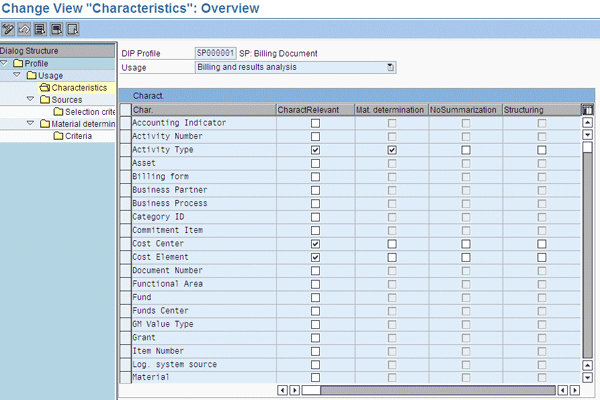This screenshot has height=400, width=600.
Task: Enable Structuring for Cost Center
Action: tap(541, 244)
